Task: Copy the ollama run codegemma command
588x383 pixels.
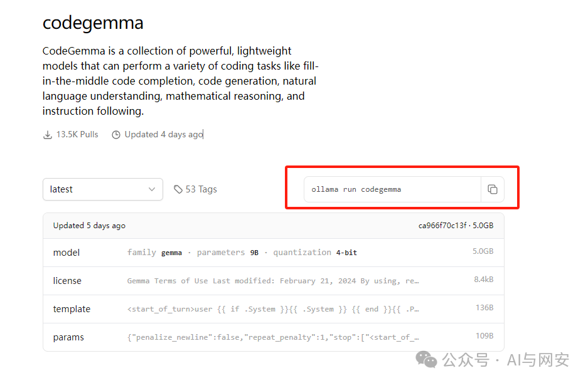Action: point(493,189)
